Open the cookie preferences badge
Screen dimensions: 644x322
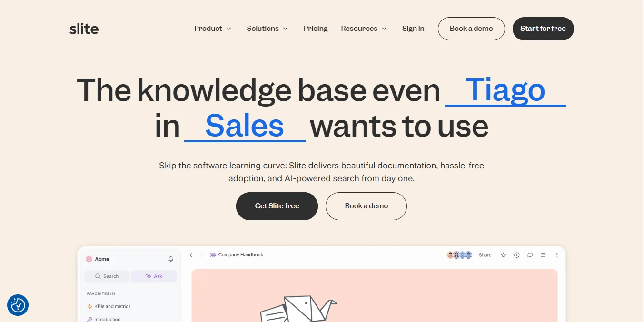[x=18, y=305]
